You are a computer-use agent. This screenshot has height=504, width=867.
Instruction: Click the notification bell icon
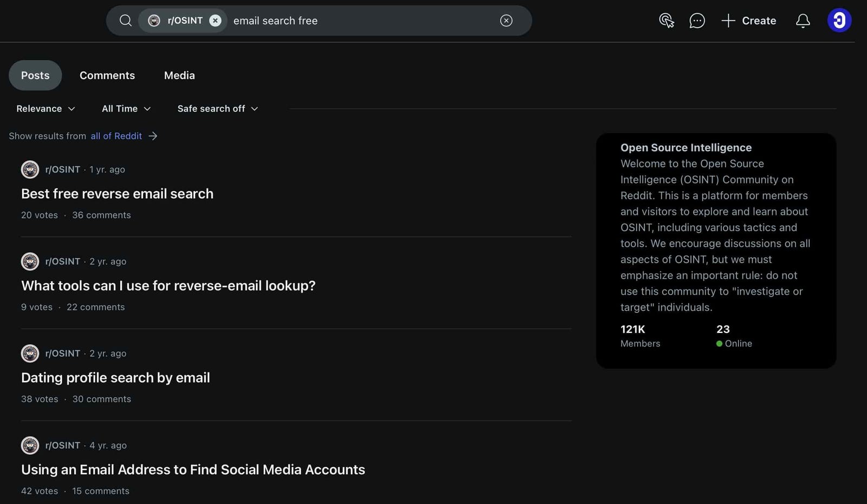(803, 21)
